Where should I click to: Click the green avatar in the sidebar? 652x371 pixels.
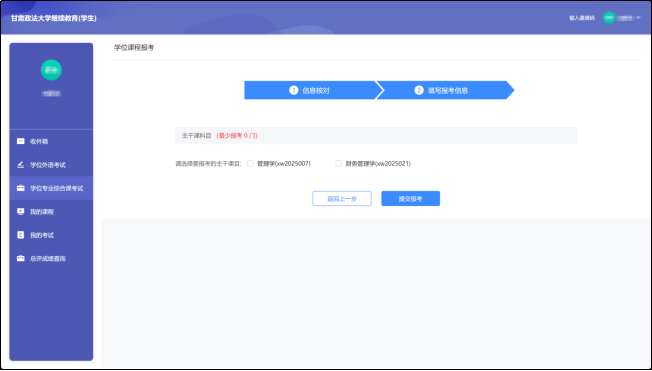coord(51,70)
